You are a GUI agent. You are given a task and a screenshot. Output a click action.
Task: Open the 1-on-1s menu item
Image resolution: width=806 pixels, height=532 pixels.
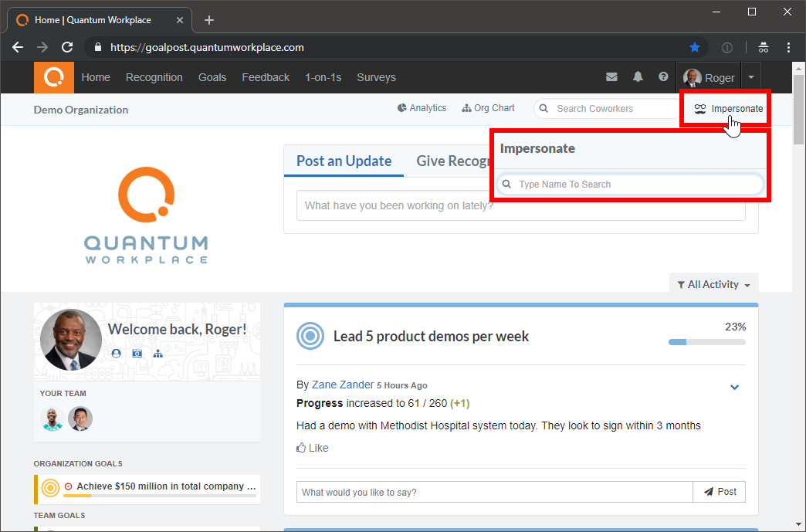coord(323,78)
